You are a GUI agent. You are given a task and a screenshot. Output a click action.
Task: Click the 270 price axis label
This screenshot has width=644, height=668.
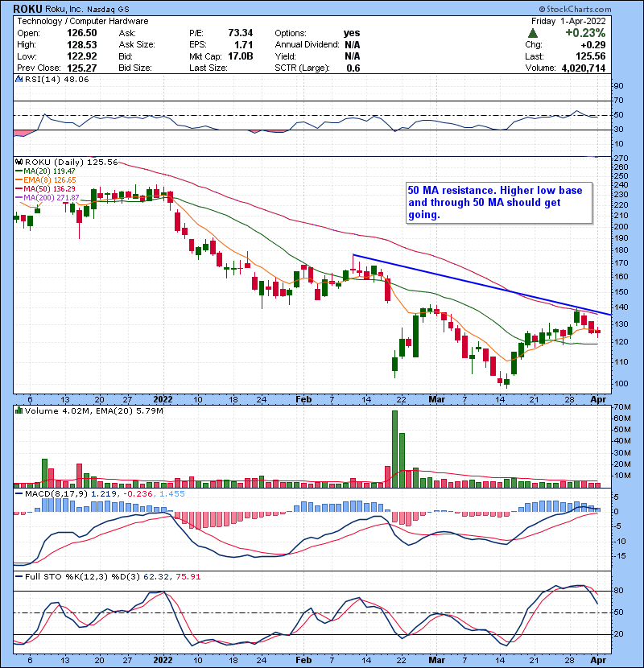621,158
